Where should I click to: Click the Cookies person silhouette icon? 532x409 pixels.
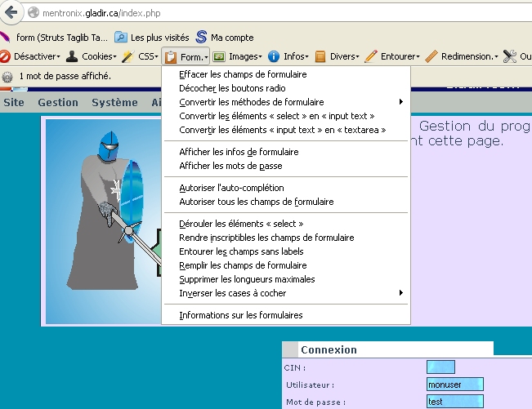pyautogui.click(x=72, y=56)
